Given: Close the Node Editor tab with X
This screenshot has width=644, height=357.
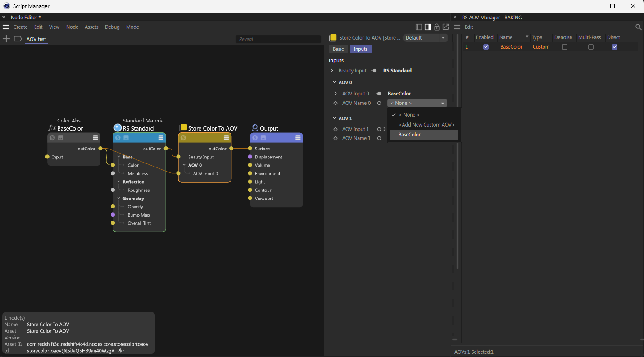Looking at the screenshot, I should pos(4,18).
